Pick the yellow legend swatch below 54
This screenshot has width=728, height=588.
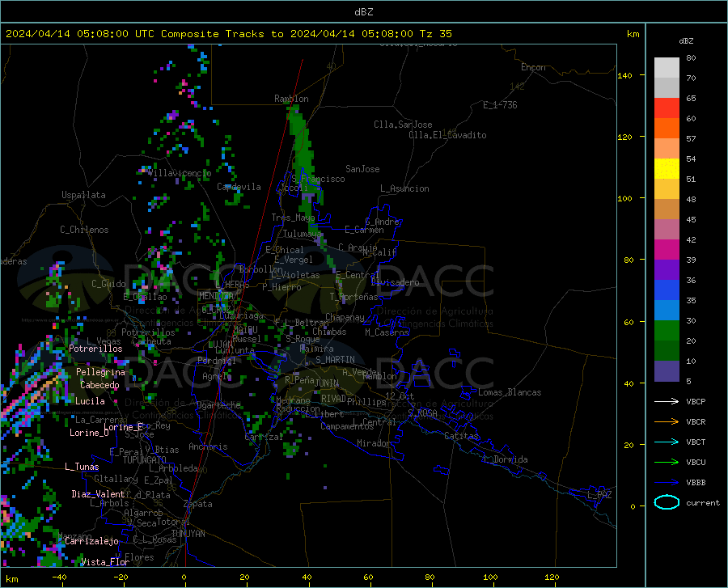pos(667,169)
